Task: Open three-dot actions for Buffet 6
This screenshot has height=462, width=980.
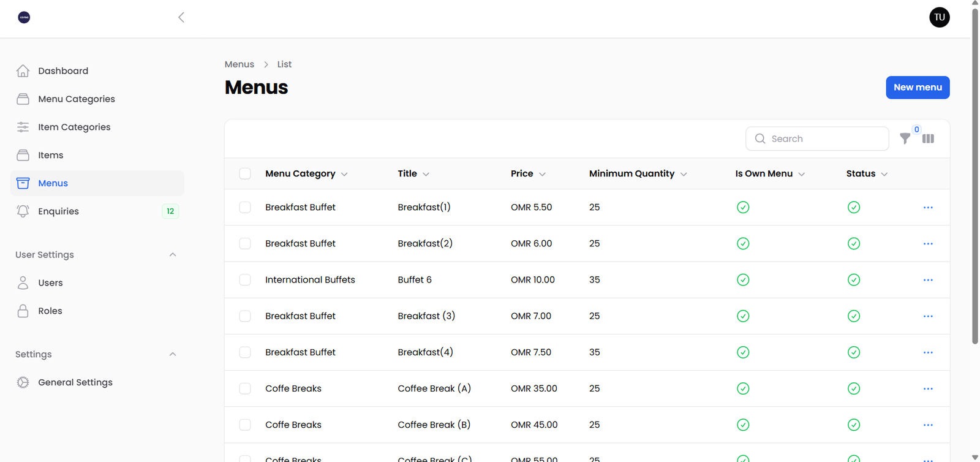Action: pos(928,280)
